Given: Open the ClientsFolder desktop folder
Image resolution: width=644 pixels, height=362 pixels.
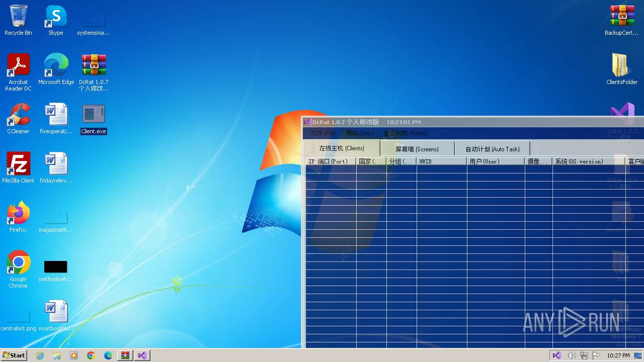Looking at the screenshot, I should 622,69.
